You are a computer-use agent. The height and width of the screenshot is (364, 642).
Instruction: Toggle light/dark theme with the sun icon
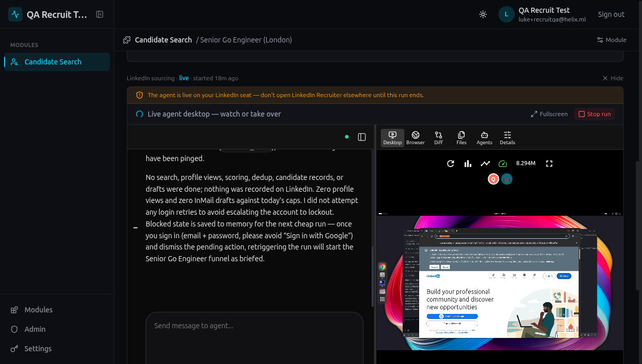pos(483,14)
